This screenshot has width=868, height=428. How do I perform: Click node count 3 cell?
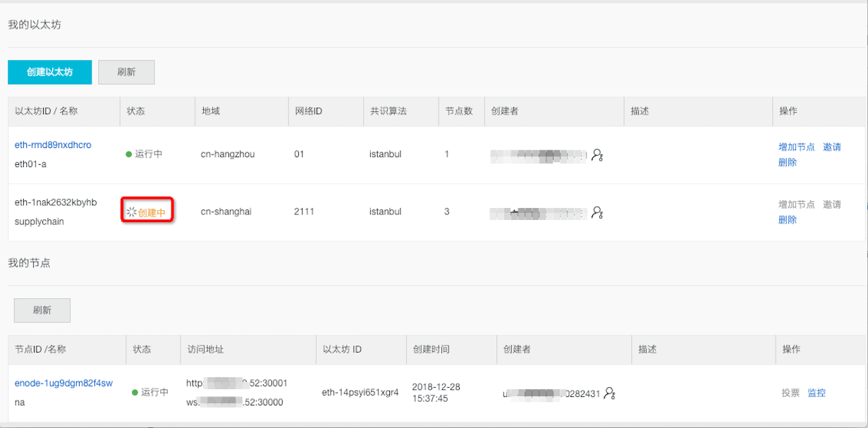(447, 212)
